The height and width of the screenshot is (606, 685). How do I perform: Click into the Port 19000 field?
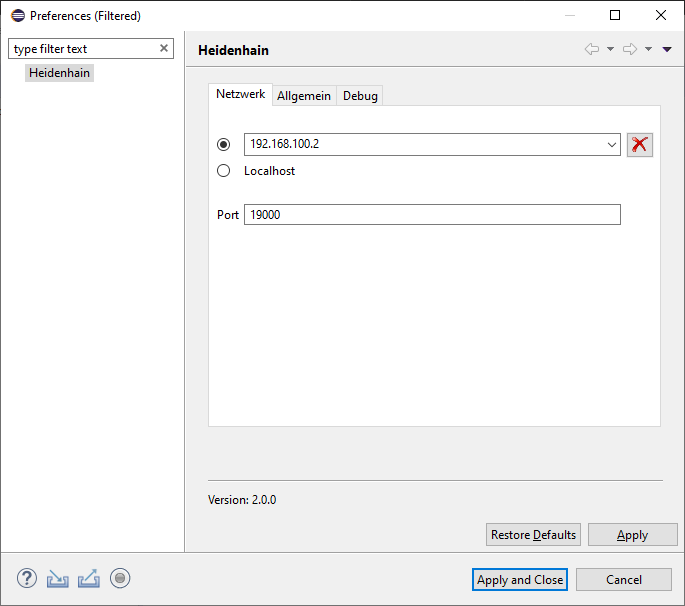(432, 215)
